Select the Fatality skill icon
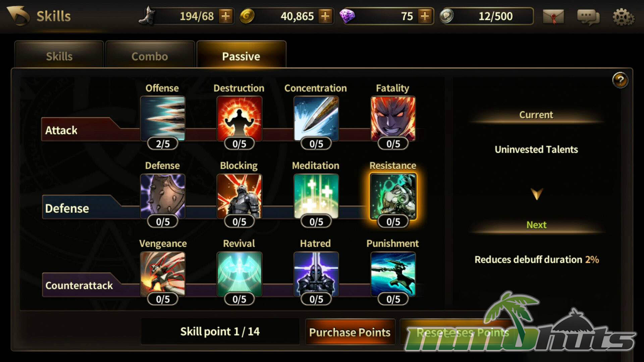 click(393, 118)
